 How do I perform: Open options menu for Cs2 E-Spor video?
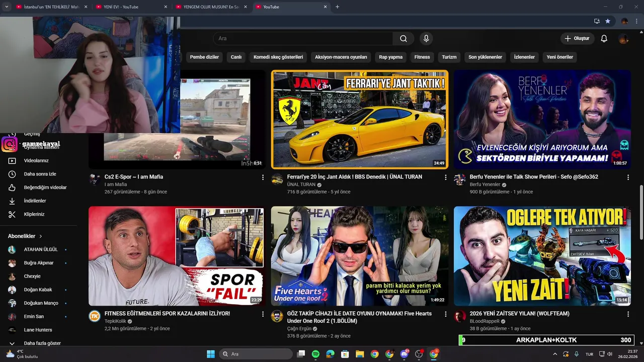click(263, 177)
